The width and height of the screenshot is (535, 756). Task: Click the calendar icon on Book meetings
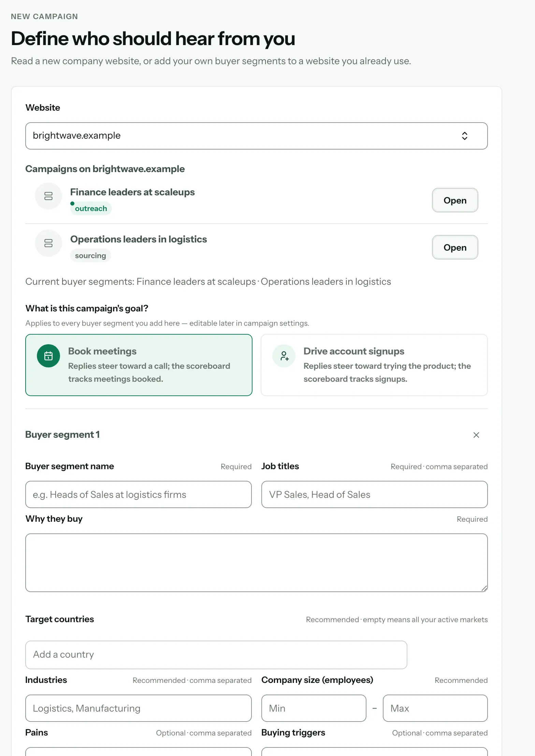(48, 356)
